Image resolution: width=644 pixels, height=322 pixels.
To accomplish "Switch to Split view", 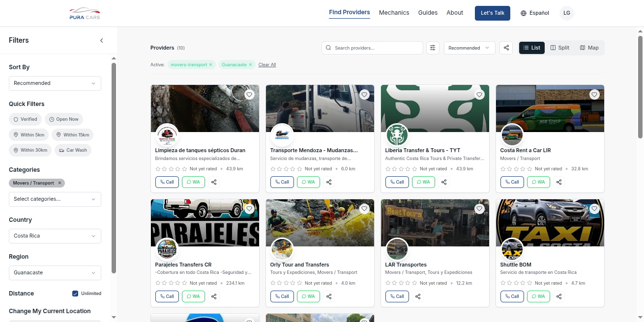I will click(x=560, y=48).
